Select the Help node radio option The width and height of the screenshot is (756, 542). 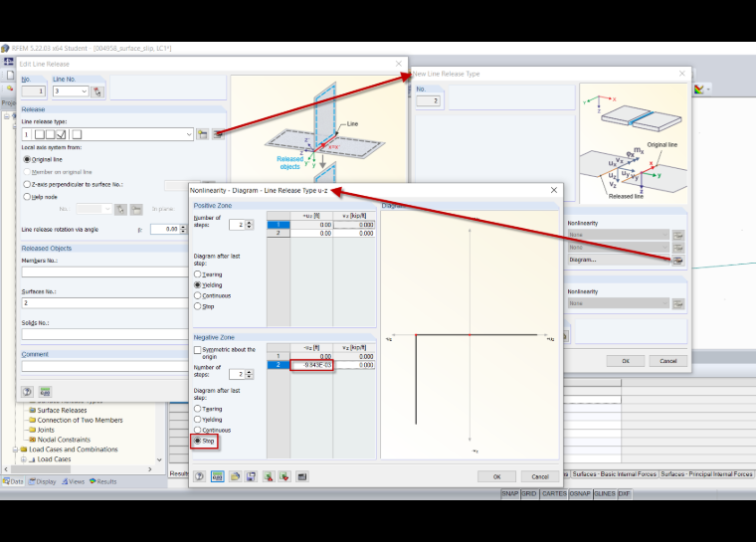coord(27,197)
